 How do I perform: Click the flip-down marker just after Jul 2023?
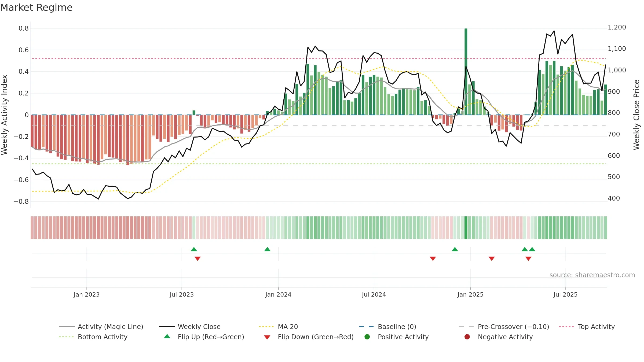click(x=197, y=258)
